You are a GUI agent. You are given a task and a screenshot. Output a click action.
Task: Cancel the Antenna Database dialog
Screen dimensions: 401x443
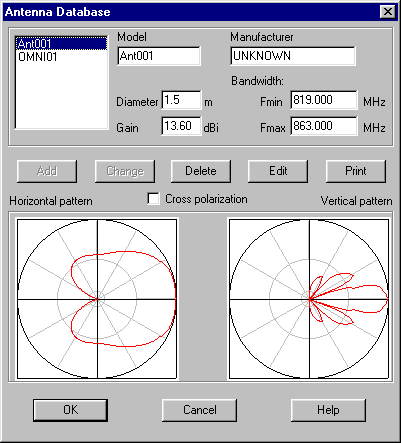(x=200, y=410)
